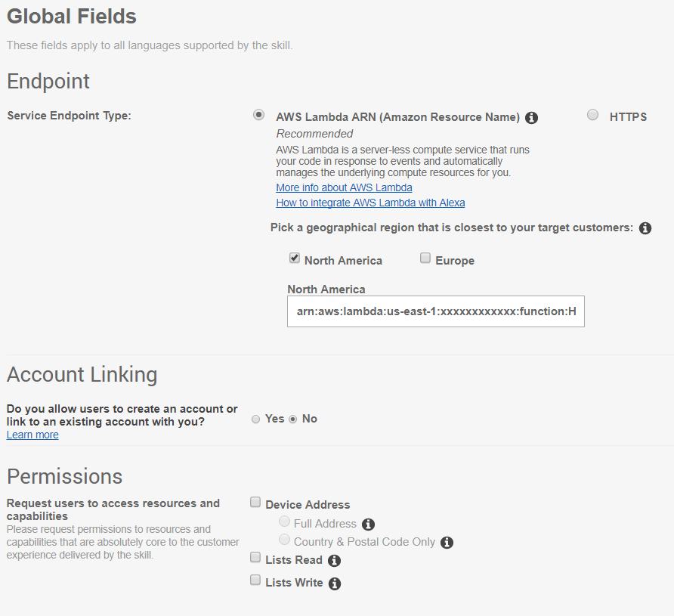Click the North America ARN input field
Image resolution: width=674 pixels, height=616 pixels.
(x=436, y=311)
